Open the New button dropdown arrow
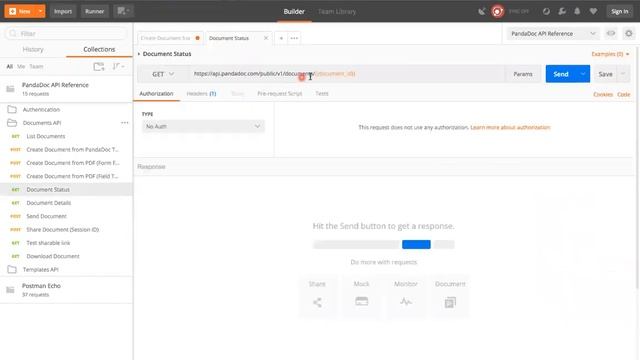 40,11
